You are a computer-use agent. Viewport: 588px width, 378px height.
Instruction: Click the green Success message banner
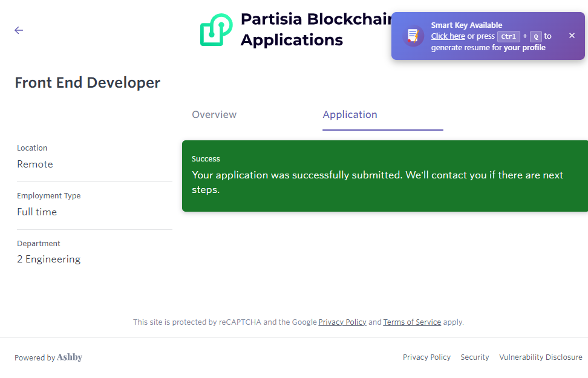[x=385, y=176]
